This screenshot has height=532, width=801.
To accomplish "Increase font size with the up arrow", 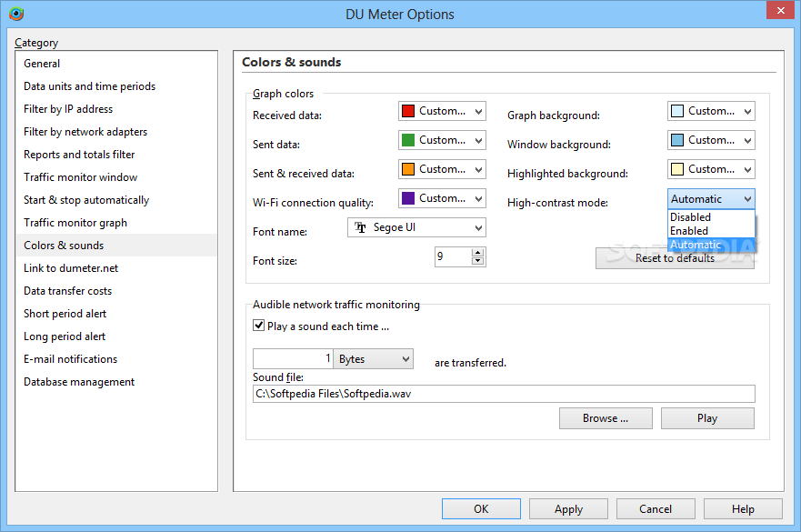I will pos(477,253).
